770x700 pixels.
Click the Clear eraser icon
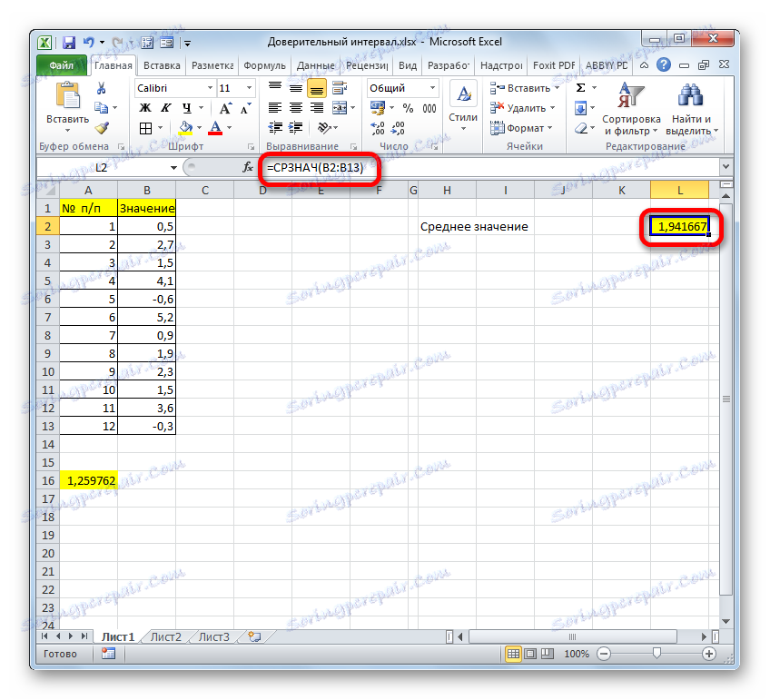(x=580, y=128)
